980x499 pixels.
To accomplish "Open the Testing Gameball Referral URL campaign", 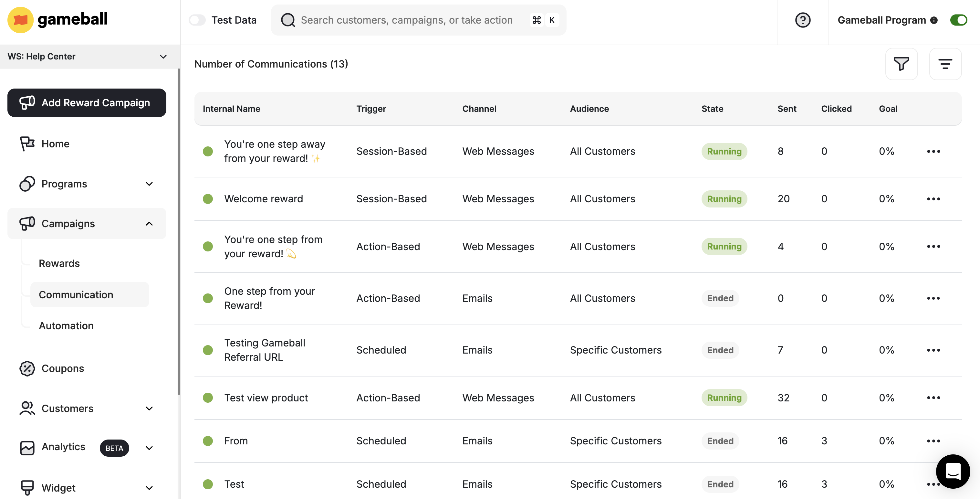I will 265,349.
